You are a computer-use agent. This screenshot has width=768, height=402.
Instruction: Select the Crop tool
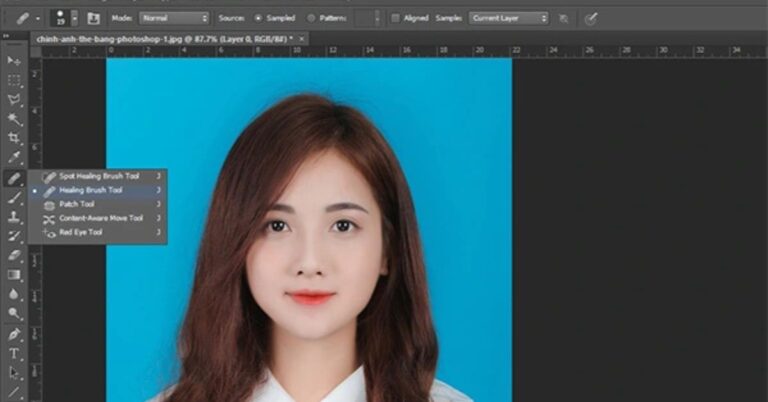click(15, 139)
